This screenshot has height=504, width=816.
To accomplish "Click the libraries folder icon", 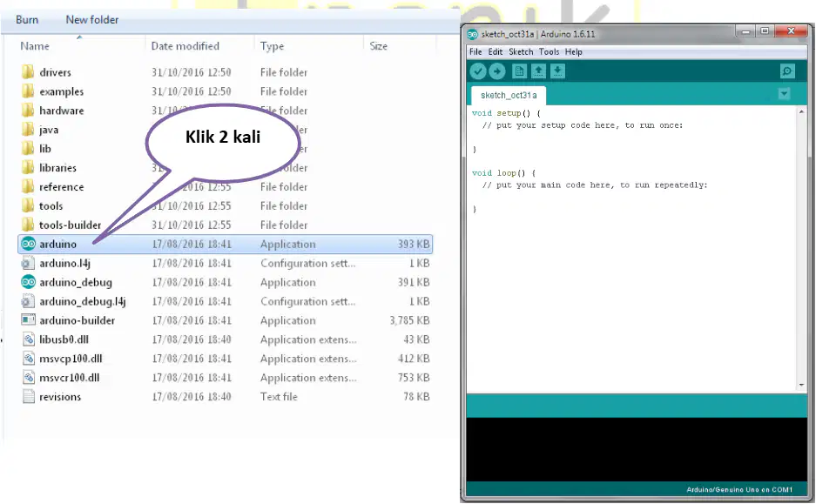I will pyautogui.click(x=28, y=167).
